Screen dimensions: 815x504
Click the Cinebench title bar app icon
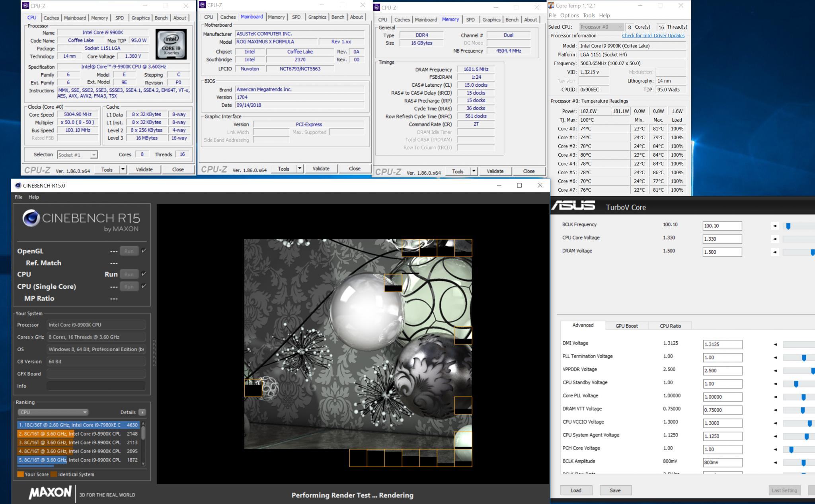tap(18, 185)
